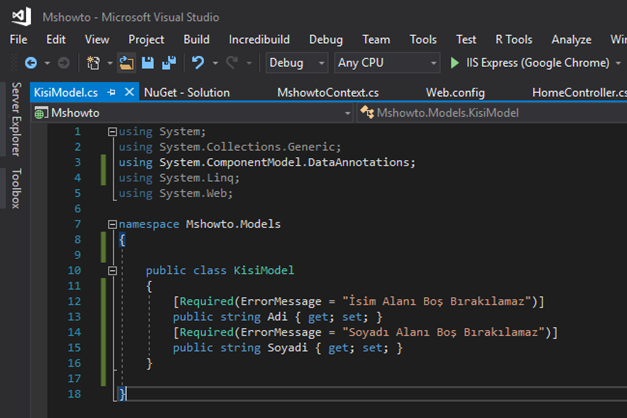Open the Project menu
Screen dimensions: 627x418
[146, 40]
